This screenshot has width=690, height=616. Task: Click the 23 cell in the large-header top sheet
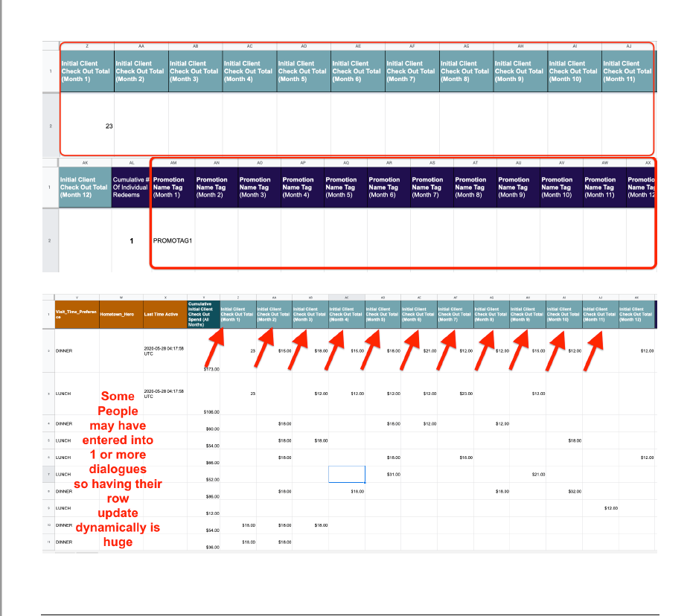point(87,126)
